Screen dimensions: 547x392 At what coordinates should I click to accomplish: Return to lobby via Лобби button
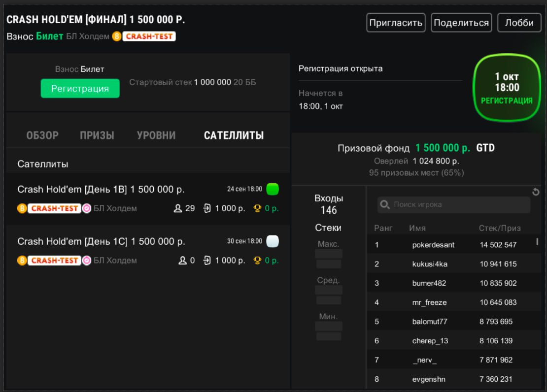point(519,23)
